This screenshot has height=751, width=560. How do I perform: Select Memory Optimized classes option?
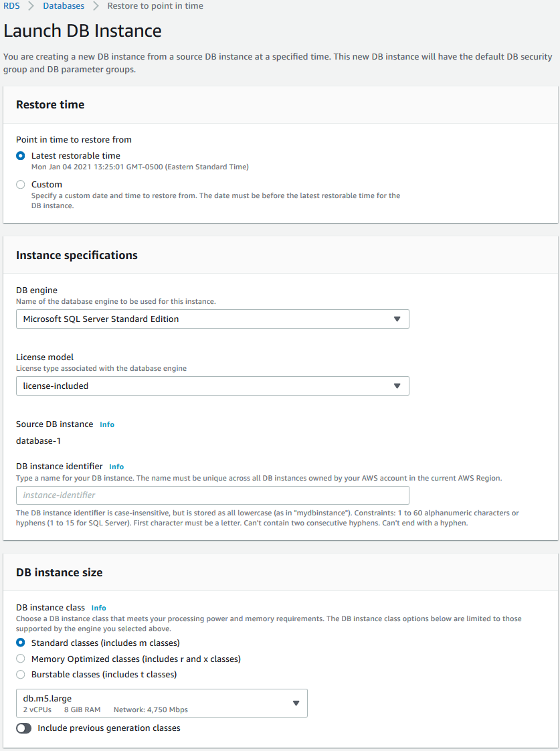pos(21,658)
